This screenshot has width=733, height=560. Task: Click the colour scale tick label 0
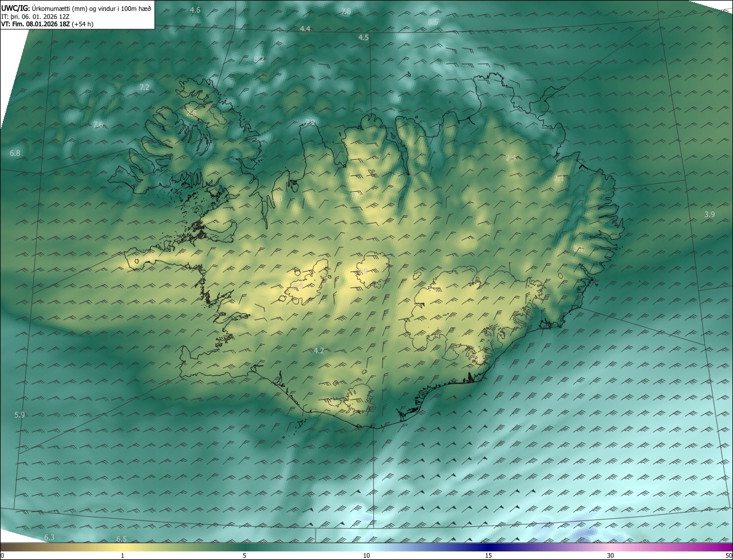[x=2, y=555]
